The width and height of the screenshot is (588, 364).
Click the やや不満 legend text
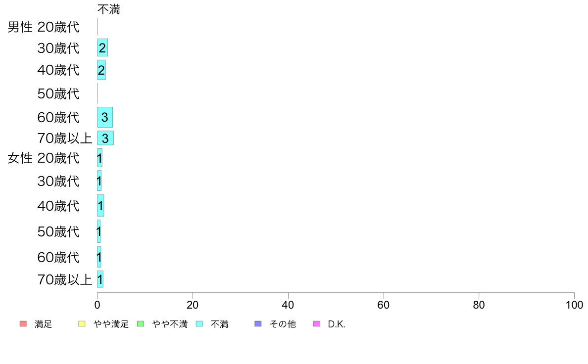[170, 324]
